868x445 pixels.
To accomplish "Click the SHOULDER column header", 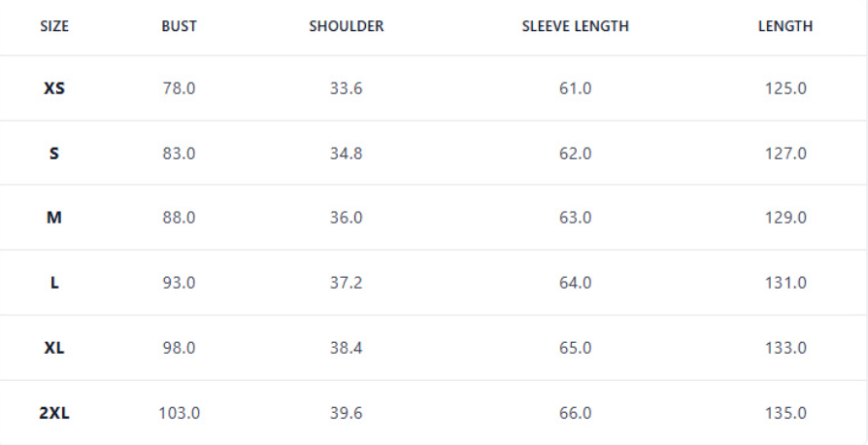I will click(346, 27).
